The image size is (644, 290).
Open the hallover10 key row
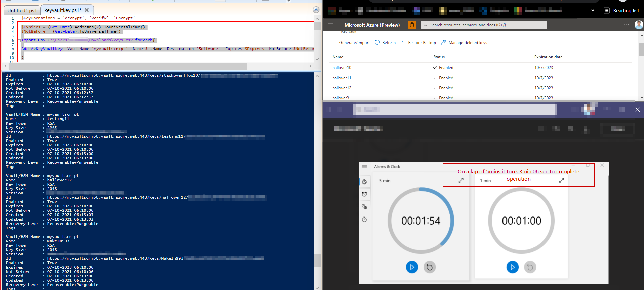coord(481,68)
